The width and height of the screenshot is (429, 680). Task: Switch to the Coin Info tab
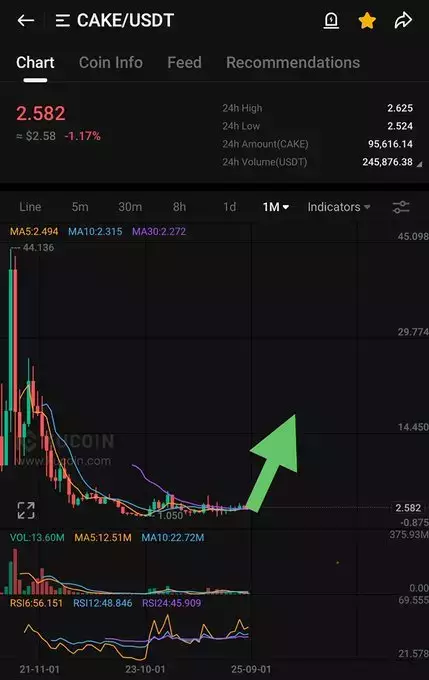point(111,62)
